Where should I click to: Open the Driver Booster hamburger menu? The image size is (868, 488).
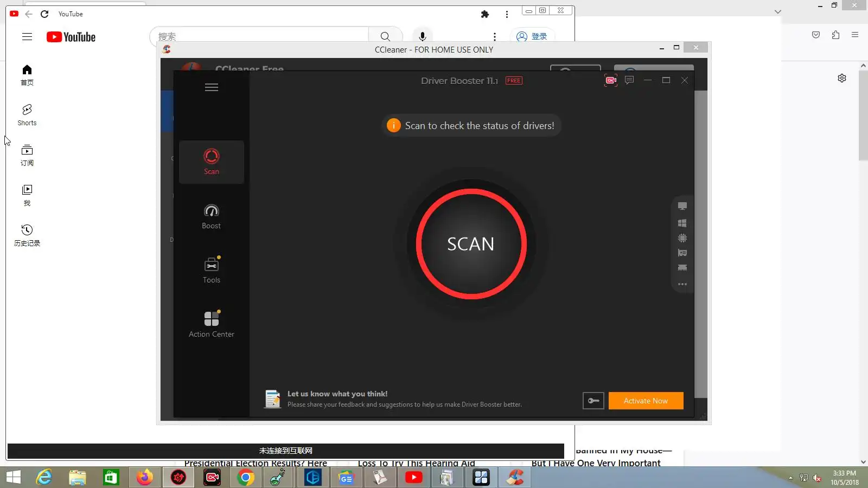pos(212,87)
